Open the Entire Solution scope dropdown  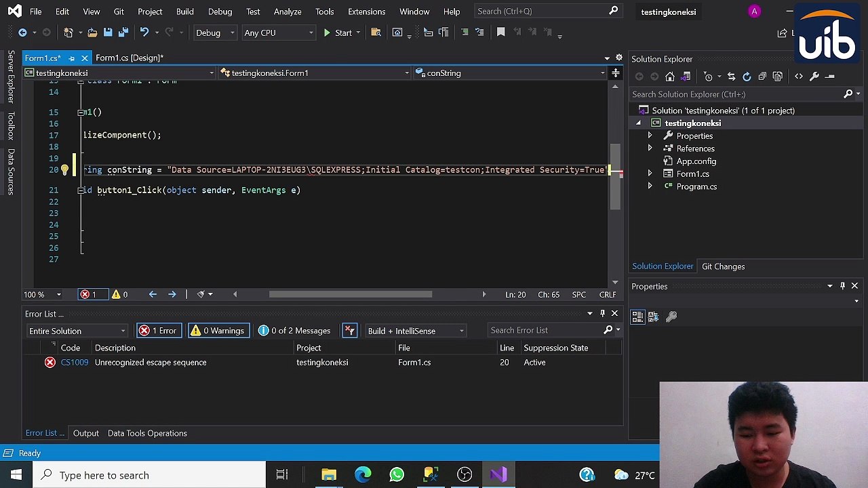(x=77, y=331)
